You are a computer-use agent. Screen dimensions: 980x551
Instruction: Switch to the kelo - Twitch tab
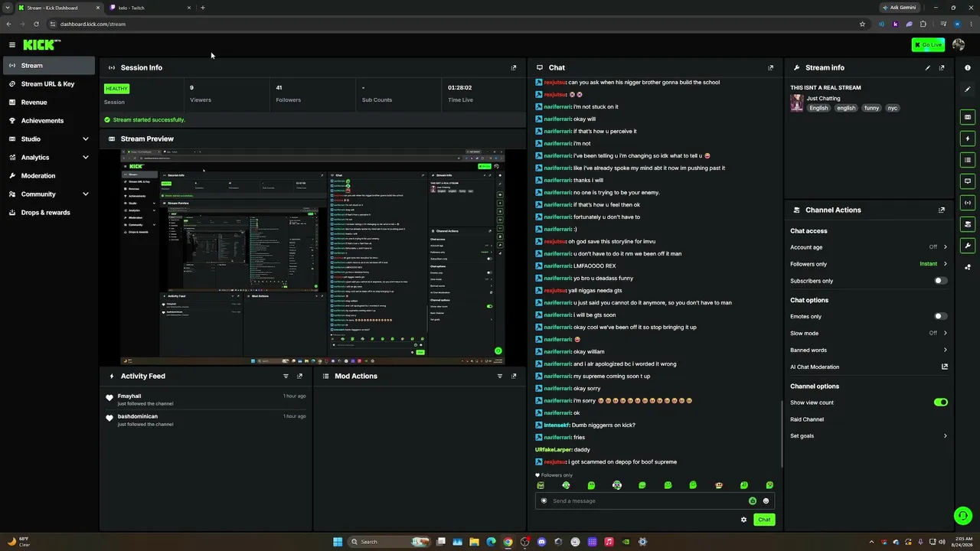point(150,8)
